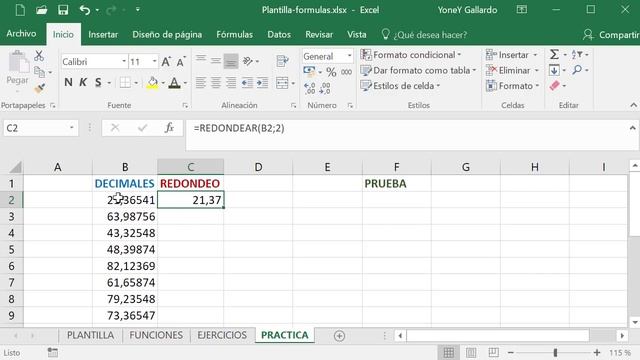
Task: Click the Copy icon in Portapapeles
Action: point(40,72)
